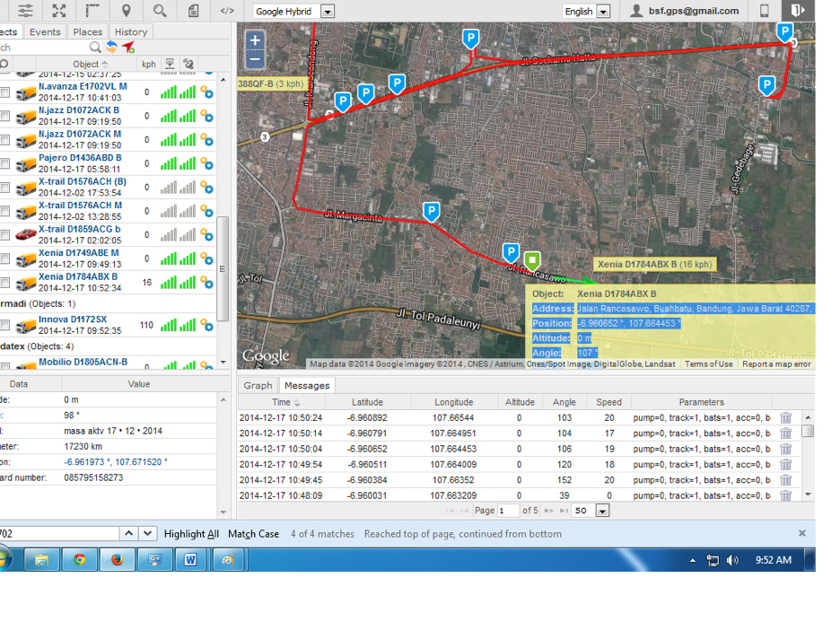Go to next page of messages
The height and width of the screenshot is (630, 840).
pyautogui.click(x=548, y=511)
